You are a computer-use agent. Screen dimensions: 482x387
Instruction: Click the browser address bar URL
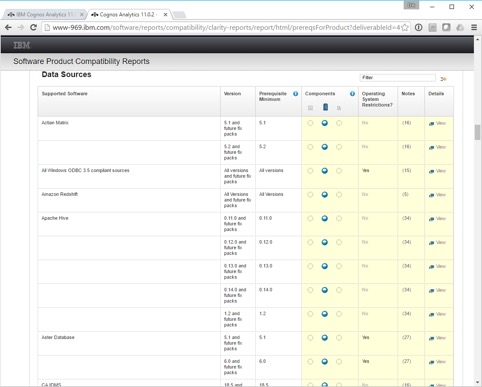(226, 27)
